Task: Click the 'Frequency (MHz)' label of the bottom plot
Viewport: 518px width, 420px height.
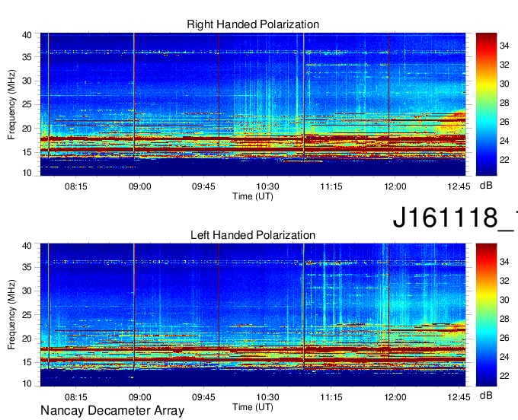Action: click(x=11, y=315)
